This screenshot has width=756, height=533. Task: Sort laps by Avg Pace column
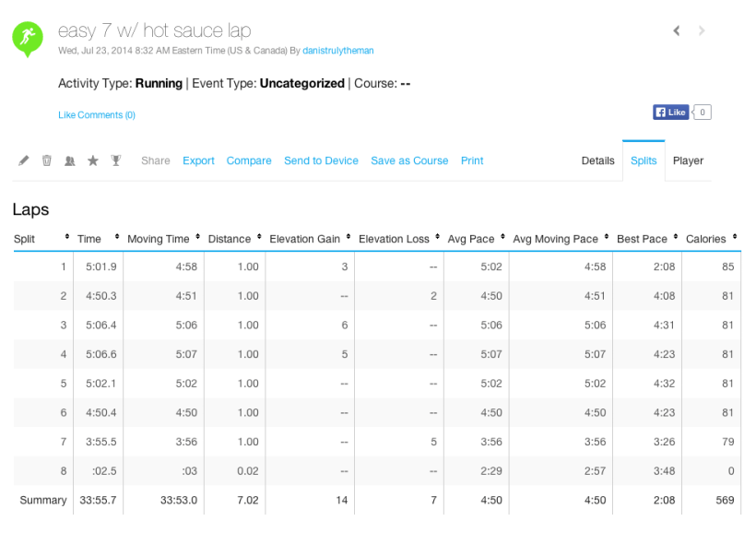pyautogui.click(x=471, y=239)
